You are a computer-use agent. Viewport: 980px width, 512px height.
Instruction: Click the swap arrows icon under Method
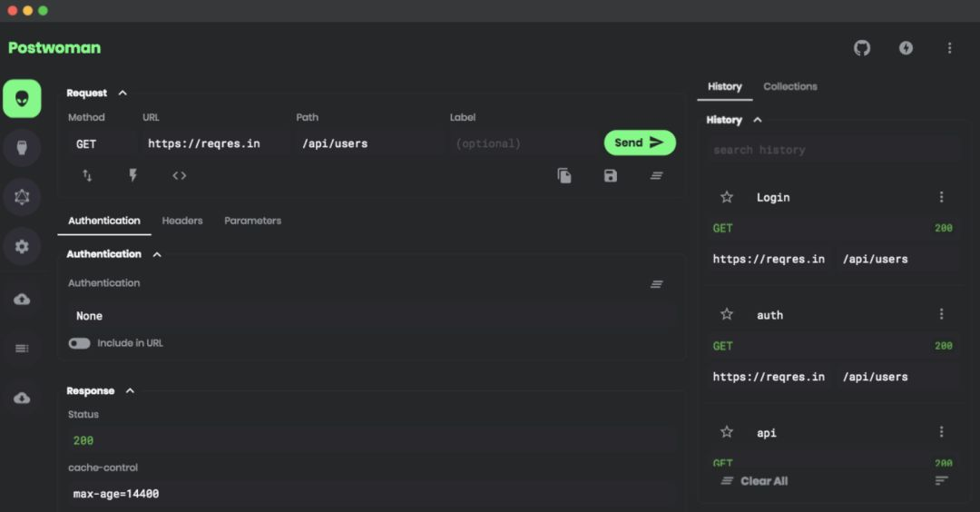(x=87, y=176)
